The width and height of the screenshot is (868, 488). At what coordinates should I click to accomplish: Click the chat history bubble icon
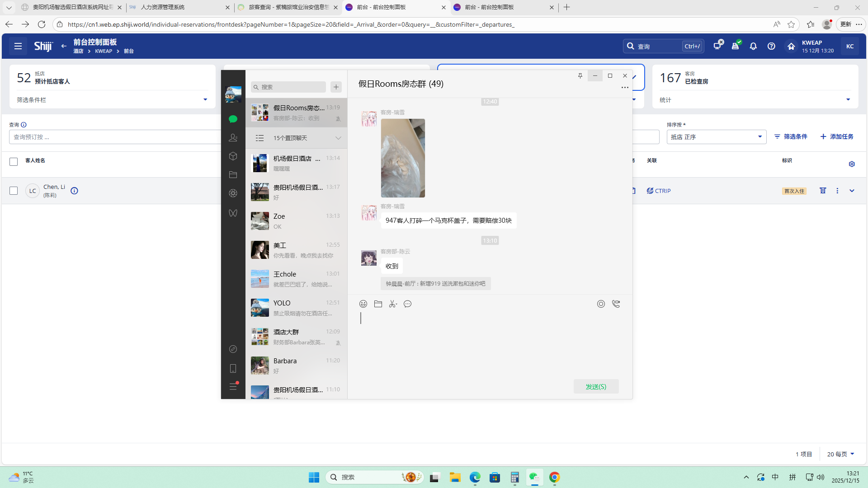pos(407,304)
